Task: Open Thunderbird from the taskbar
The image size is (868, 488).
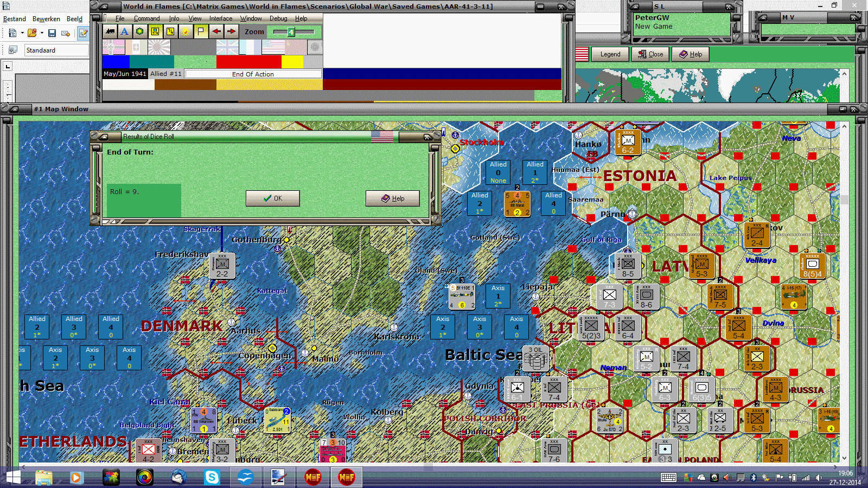Action: click(178, 477)
